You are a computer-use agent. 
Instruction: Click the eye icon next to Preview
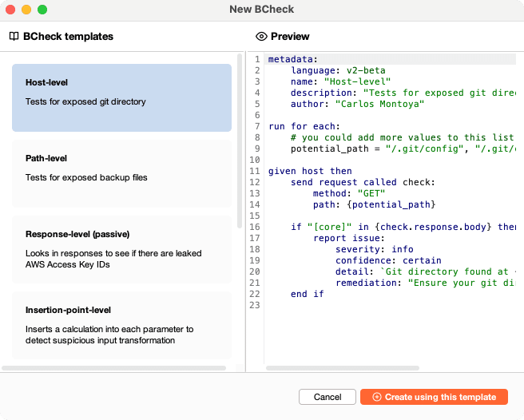pyautogui.click(x=260, y=37)
